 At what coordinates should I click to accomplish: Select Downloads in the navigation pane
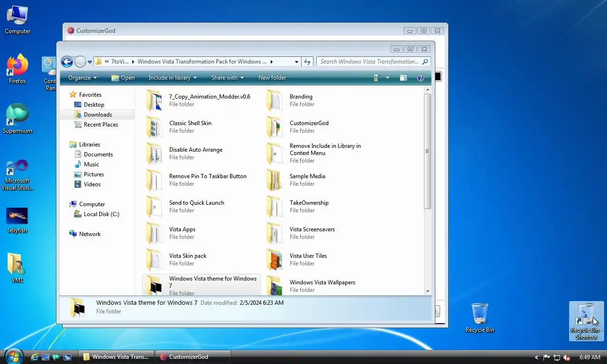coord(97,115)
